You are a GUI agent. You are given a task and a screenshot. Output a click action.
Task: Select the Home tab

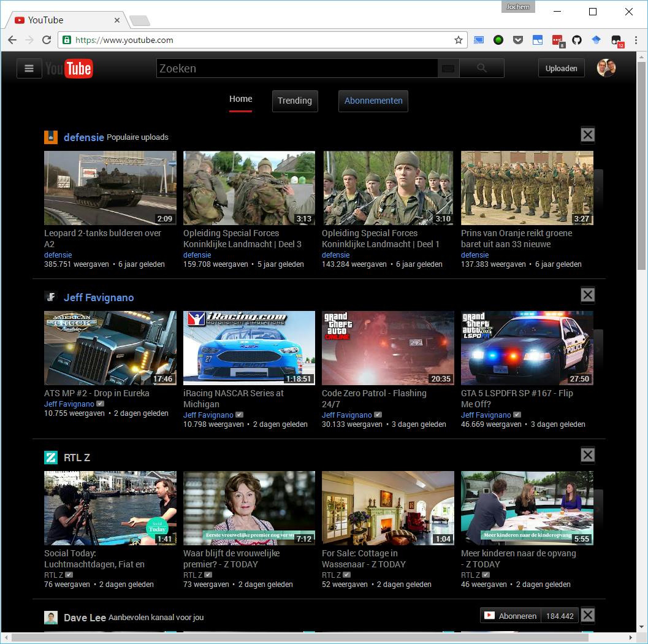coord(240,99)
